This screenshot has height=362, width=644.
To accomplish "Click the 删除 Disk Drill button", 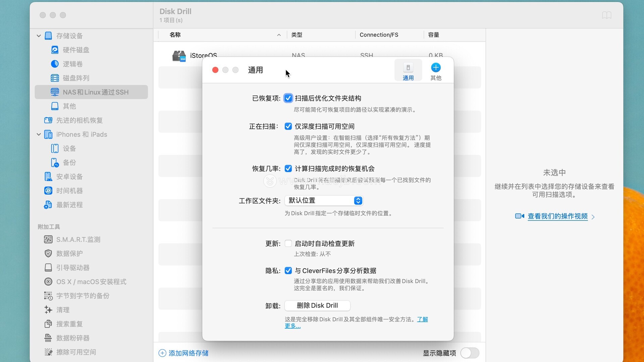I will pyautogui.click(x=317, y=305).
